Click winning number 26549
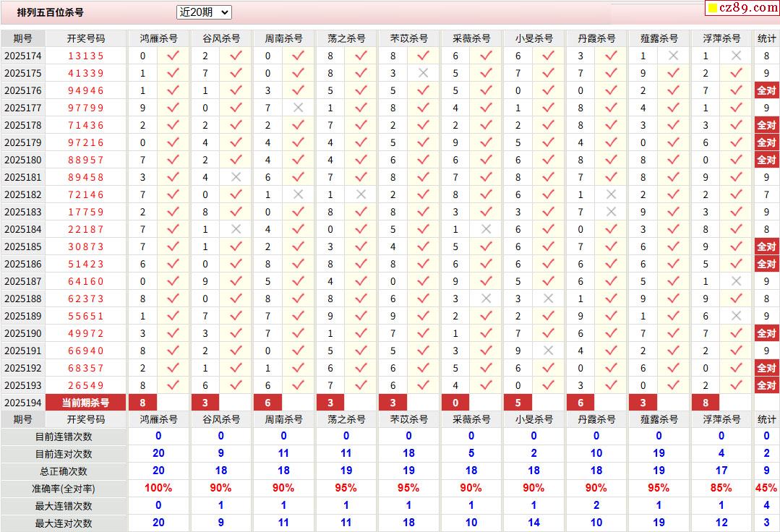780x532 pixels. click(x=86, y=385)
